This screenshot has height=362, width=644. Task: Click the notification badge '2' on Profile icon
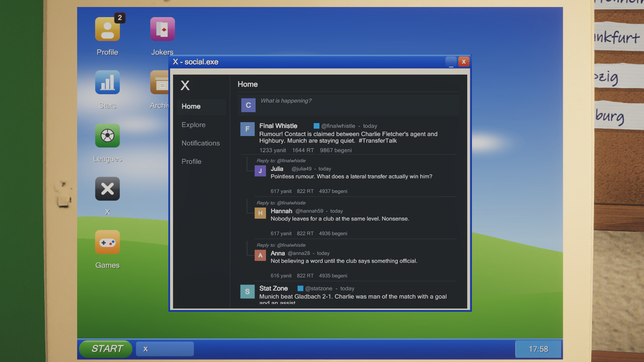click(x=120, y=18)
